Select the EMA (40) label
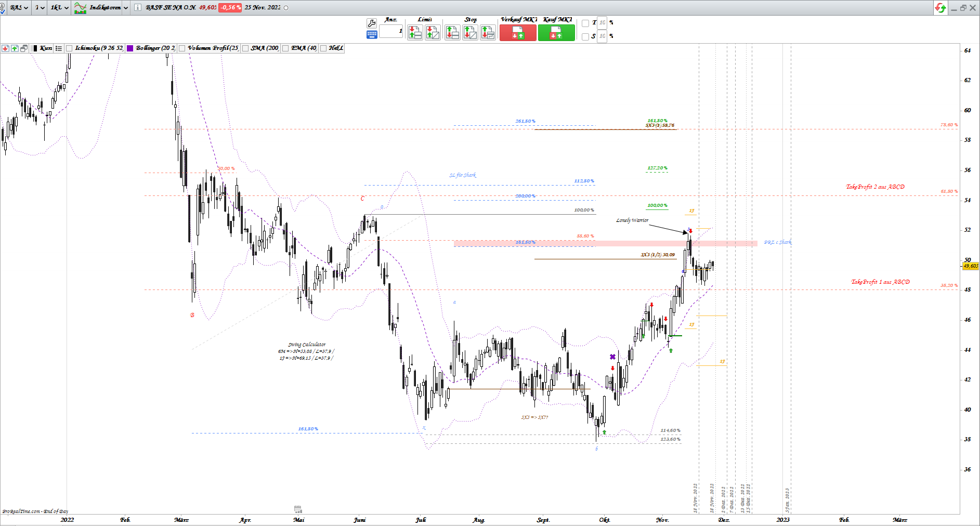The width and height of the screenshot is (980, 526). (304, 48)
